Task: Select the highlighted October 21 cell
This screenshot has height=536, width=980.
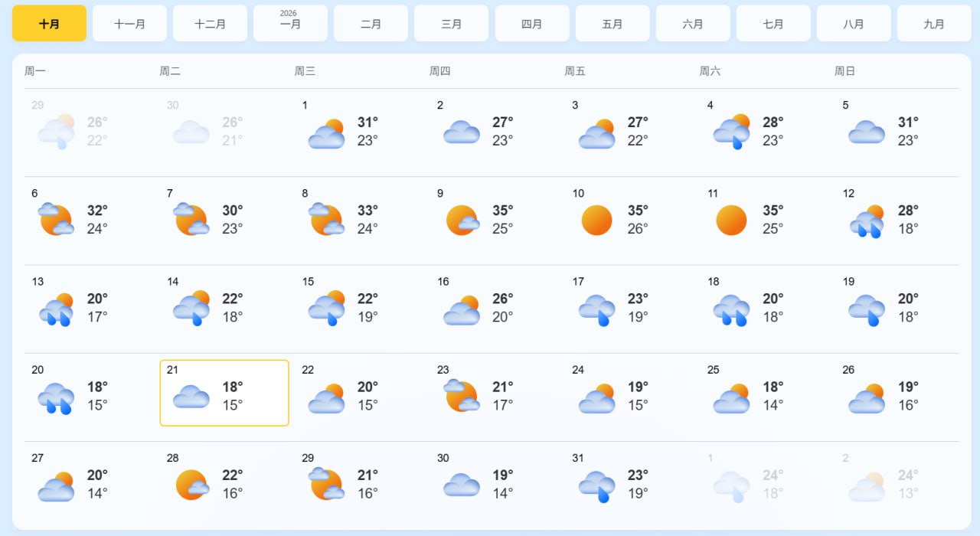Action: click(224, 393)
